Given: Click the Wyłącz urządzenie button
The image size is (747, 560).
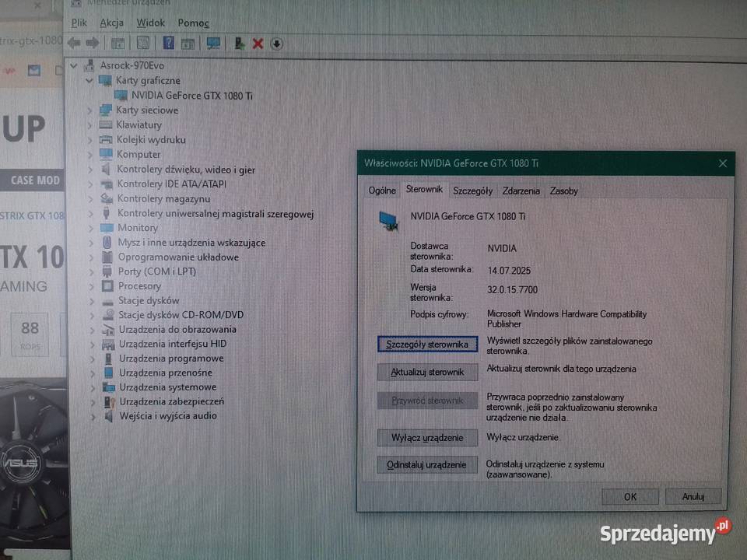Looking at the screenshot, I should [427, 438].
